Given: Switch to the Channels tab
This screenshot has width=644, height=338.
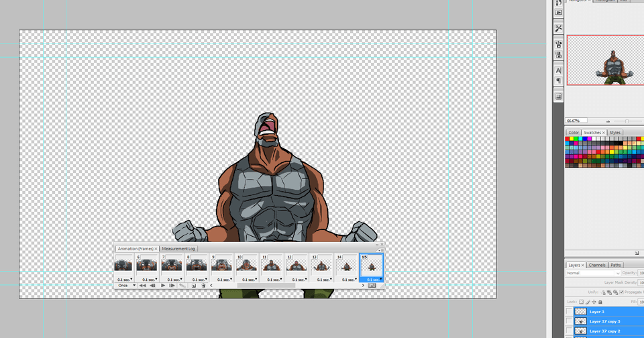Looking at the screenshot, I should (x=597, y=265).
